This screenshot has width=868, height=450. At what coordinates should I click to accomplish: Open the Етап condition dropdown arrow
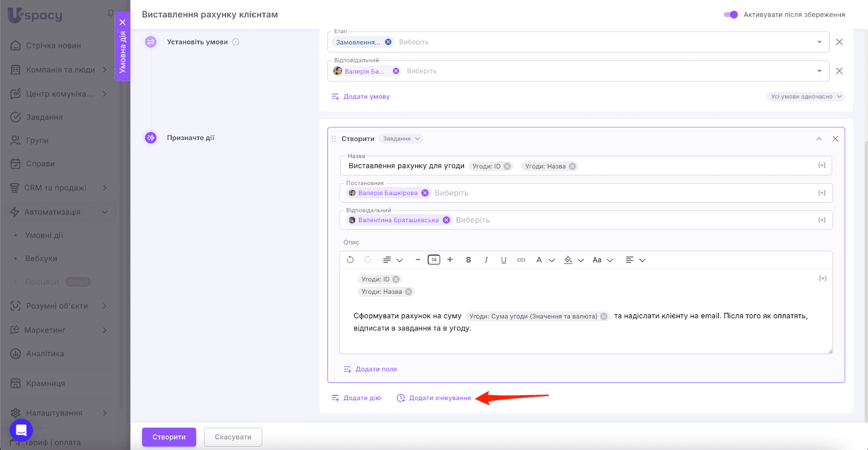click(819, 42)
